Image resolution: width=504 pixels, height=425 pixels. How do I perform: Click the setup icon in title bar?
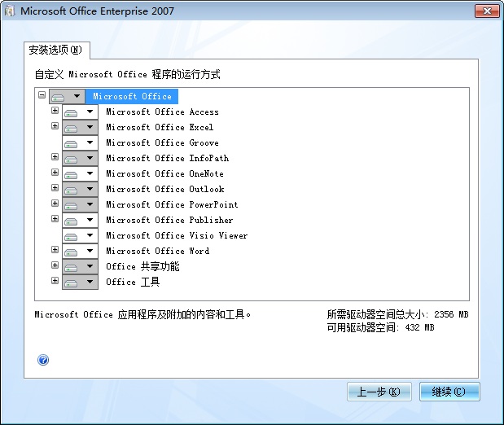(9, 11)
